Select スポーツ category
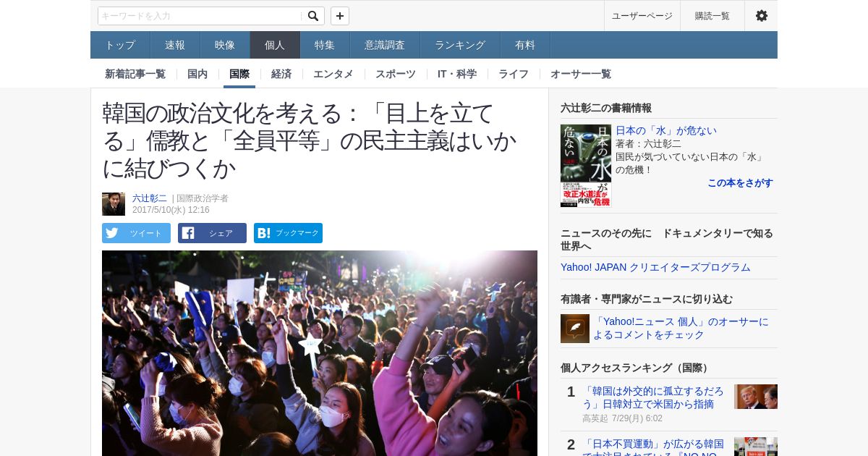Image resolution: width=868 pixels, height=456 pixels. pyautogui.click(x=396, y=74)
